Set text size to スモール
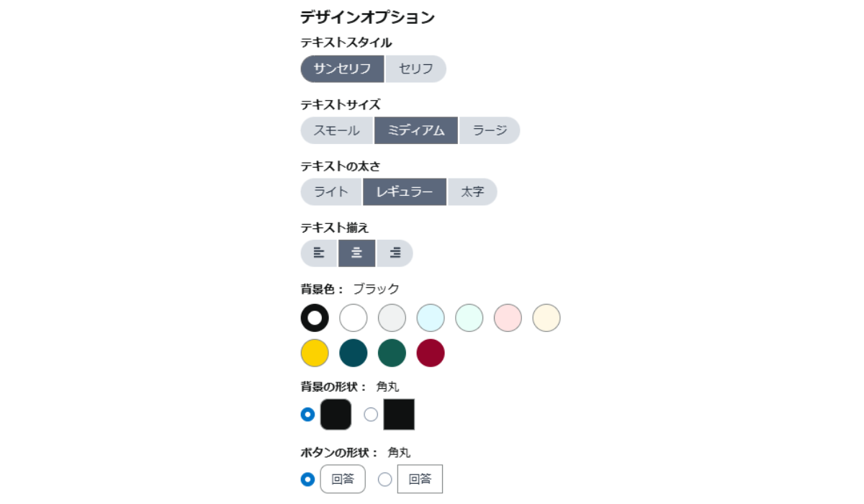 point(337,130)
